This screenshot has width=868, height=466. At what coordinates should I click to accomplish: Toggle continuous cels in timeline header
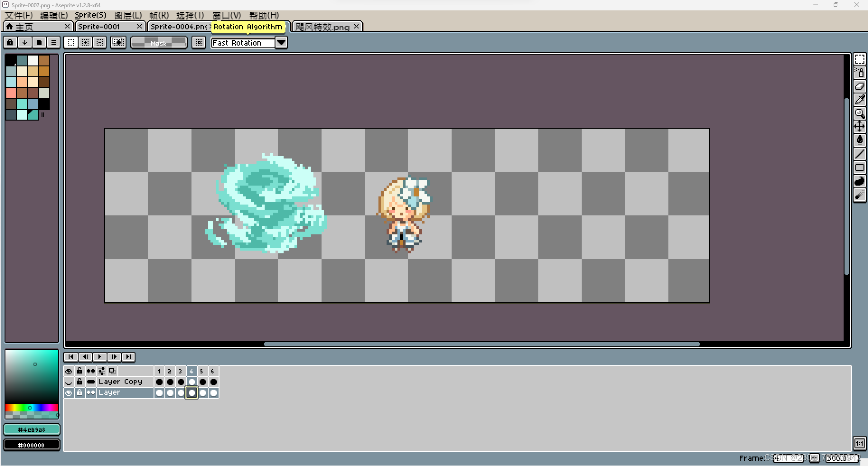(x=91, y=371)
